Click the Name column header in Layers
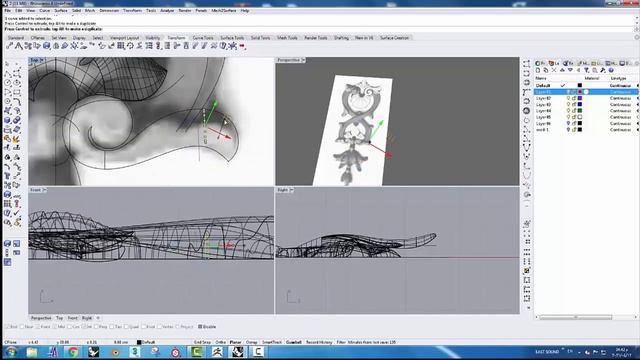 541,78
